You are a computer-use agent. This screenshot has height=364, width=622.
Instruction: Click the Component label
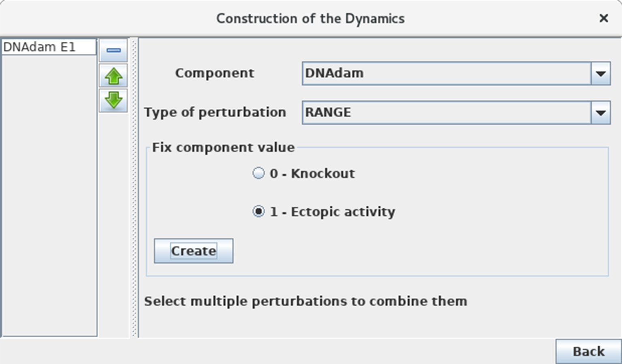(214, 73)
